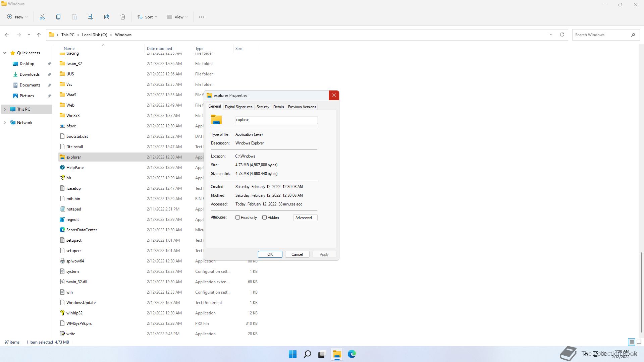Expand Network tree node
Image resolution: width=644 pixels, height=362 pixels.
pos(5,123)
